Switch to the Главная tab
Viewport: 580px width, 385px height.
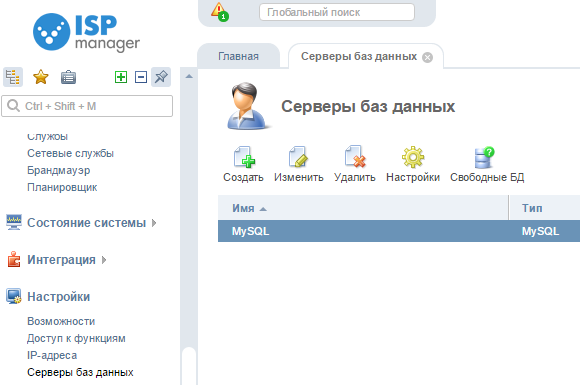click(x=239, y=56)
